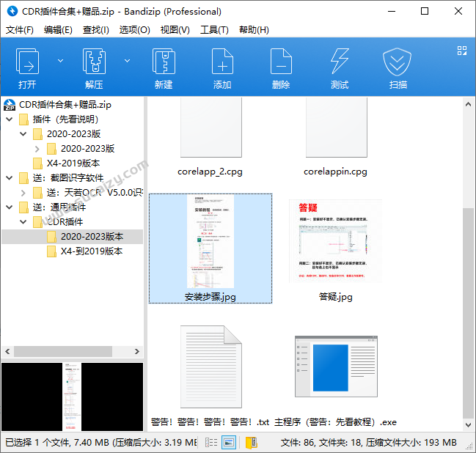The image size is (476, 453).
Task: Click the 打开 (Open) toolbar icon
Action: coord(28,67)
